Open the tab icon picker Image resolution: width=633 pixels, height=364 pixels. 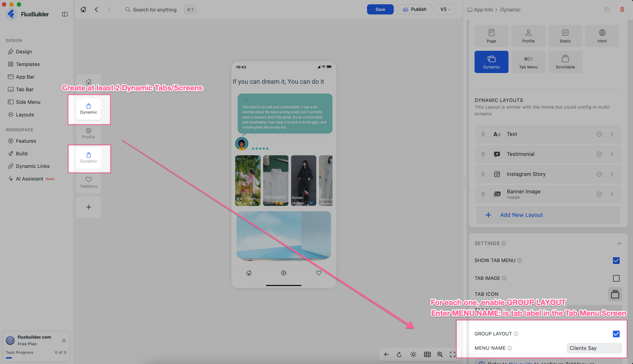615,294
